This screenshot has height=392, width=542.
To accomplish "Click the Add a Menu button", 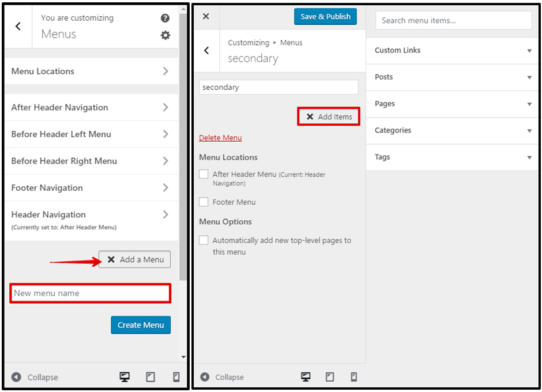I will tap(134, 259).
